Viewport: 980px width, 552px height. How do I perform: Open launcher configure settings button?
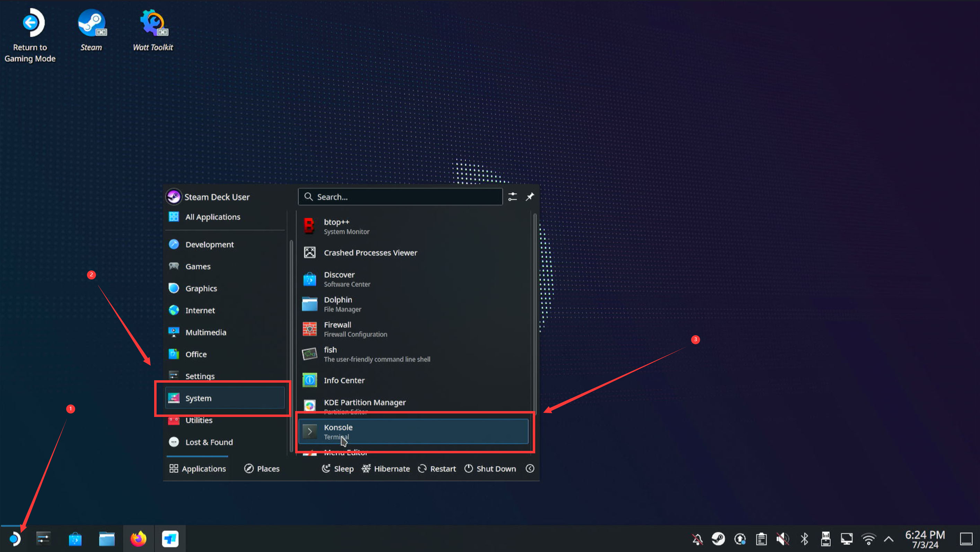coord(512,197)
